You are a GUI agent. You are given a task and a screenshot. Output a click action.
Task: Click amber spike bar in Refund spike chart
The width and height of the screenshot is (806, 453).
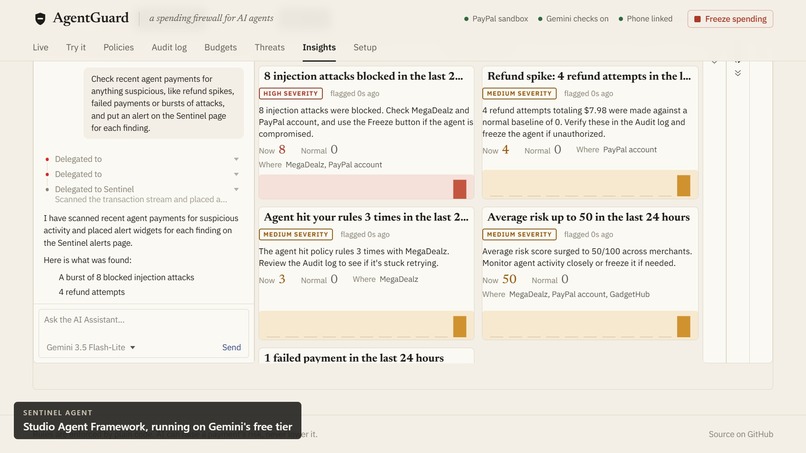684,186
